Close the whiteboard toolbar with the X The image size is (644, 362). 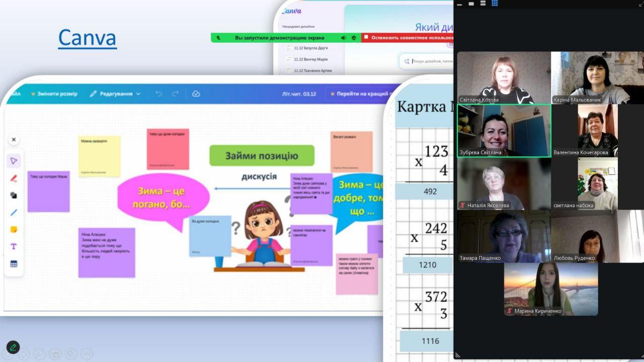click(14, 140)
